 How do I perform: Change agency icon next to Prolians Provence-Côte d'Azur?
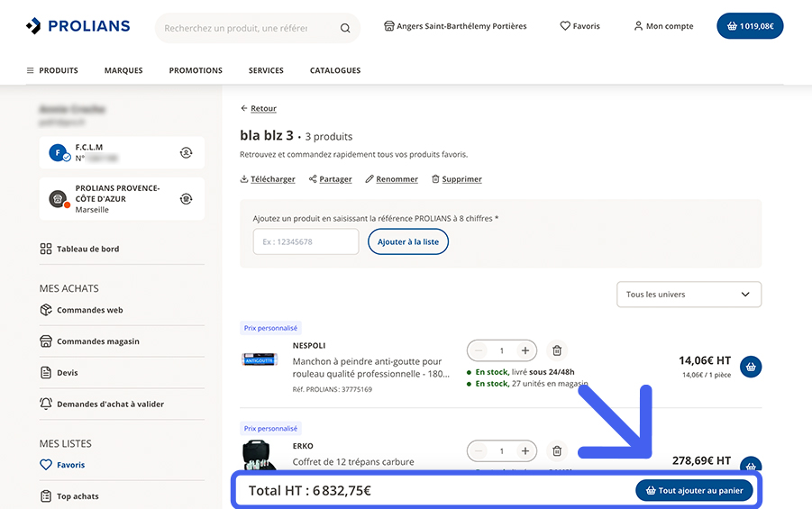186,199
